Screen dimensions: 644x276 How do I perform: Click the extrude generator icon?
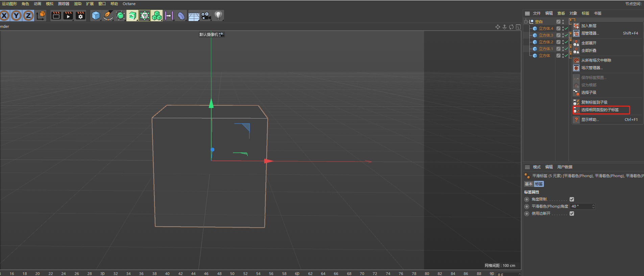132,16
